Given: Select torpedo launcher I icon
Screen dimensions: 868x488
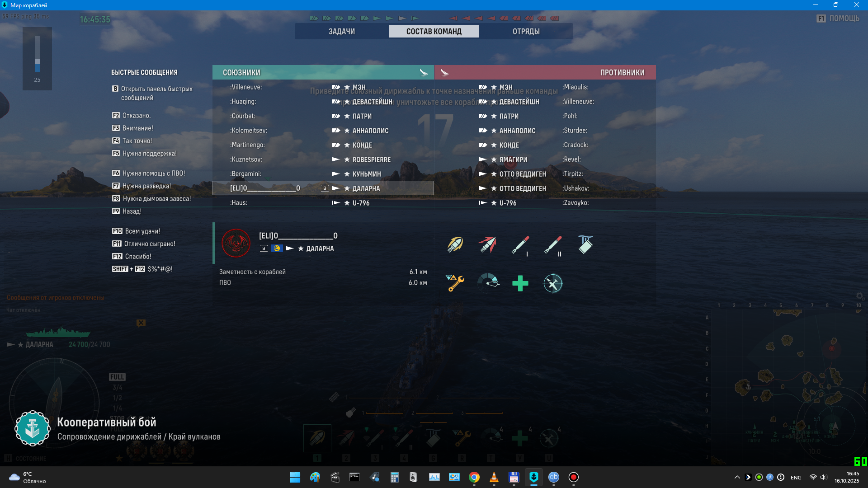Looking at the screenshot, I should 520,245.
